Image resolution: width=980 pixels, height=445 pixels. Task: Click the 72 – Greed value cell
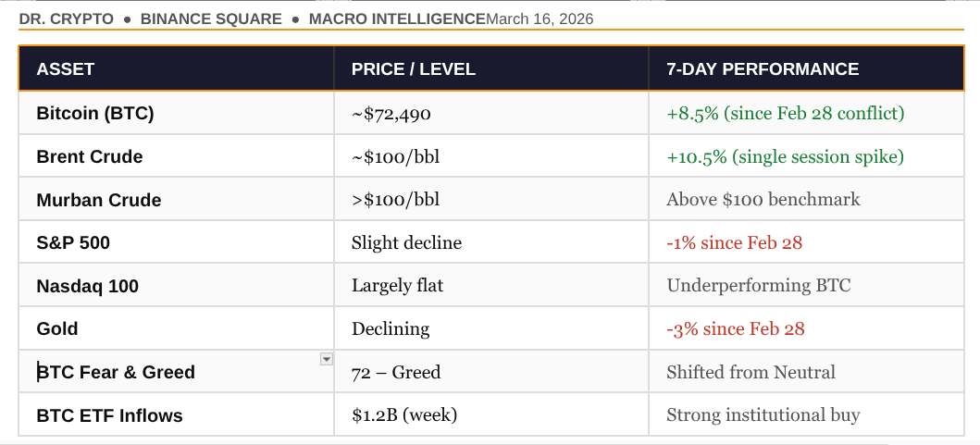point(396,373)
